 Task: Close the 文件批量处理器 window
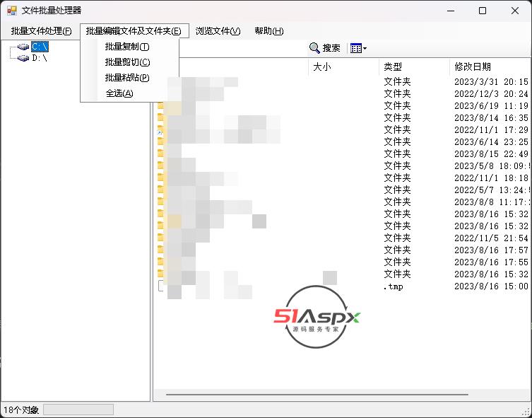[x=515, y=11]
